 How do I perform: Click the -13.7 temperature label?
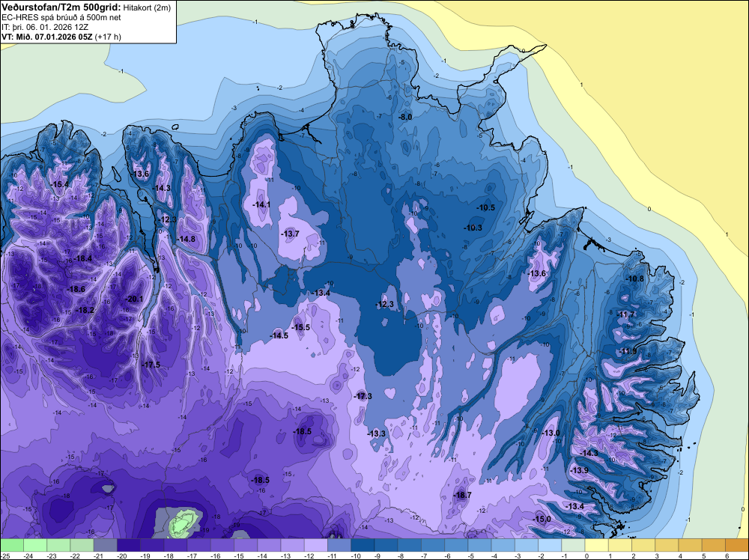click(289, 234)
